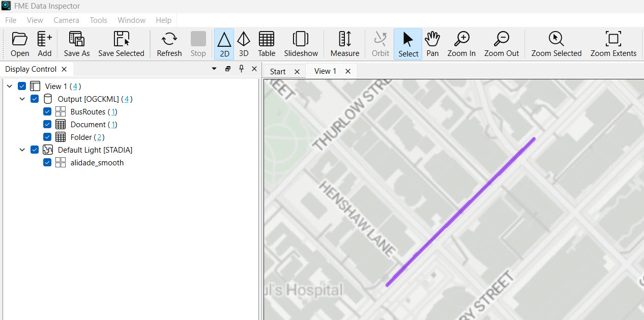Switch to the Start tab
Viewport: 644px width, 320px height.
pos(278,71)
